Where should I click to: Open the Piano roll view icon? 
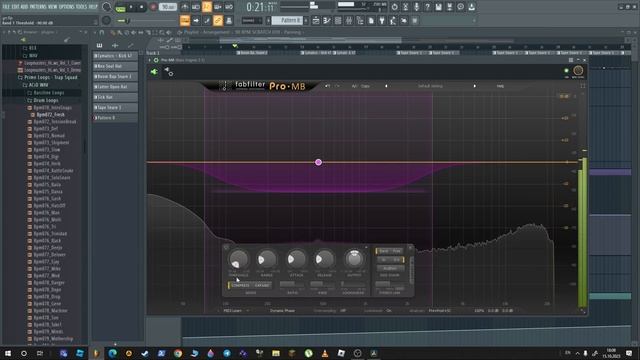point(327,20)
